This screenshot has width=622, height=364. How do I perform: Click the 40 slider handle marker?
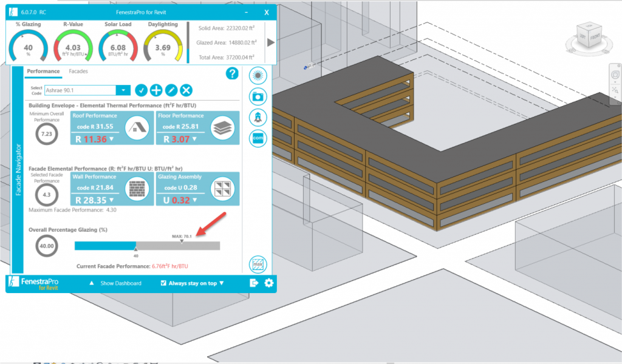click(x=135, y=249)
